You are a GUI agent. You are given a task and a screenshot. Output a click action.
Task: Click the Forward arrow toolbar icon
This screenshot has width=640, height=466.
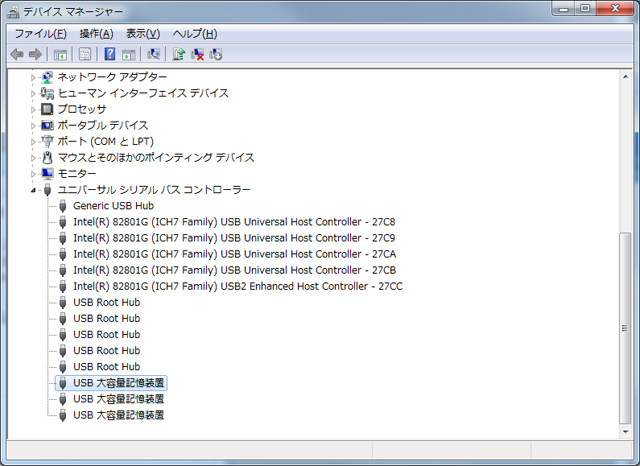(x=36, y=54)
